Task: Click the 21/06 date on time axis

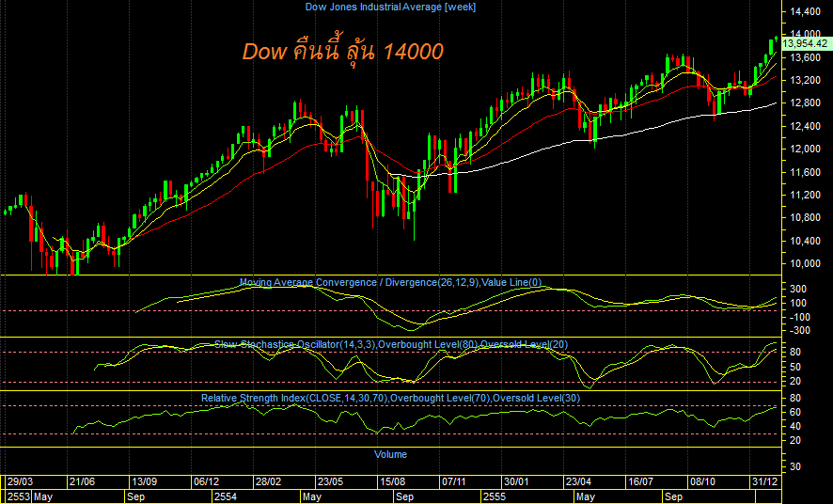Action: click(83, 481)
